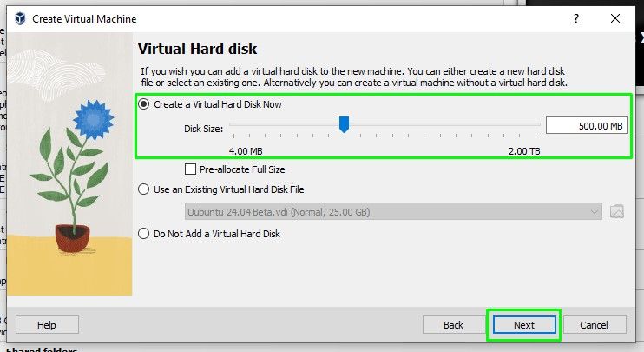Click the VirtualBox icon in the title bar

coord(21,18)
